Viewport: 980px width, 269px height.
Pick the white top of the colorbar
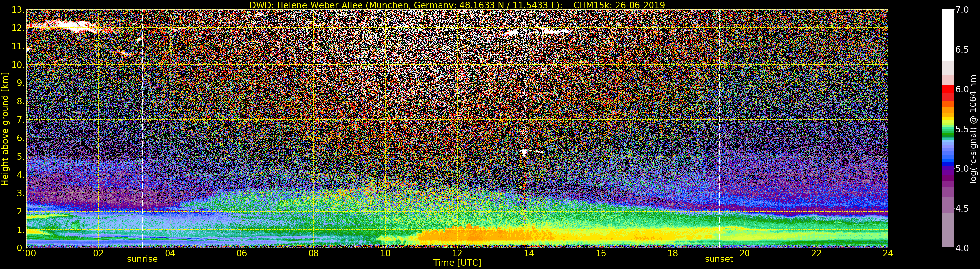point(948,35)
